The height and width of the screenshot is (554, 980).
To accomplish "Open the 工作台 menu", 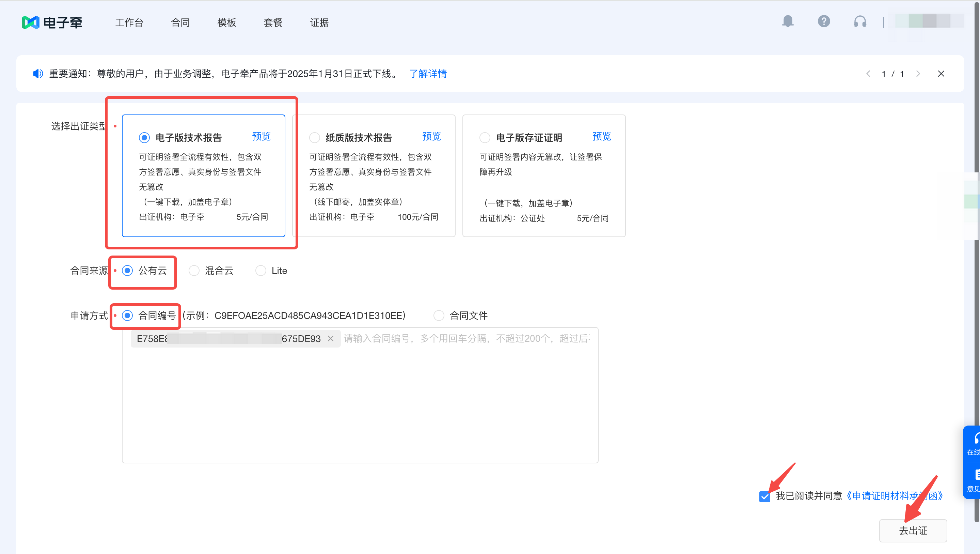I will [129, 22].
